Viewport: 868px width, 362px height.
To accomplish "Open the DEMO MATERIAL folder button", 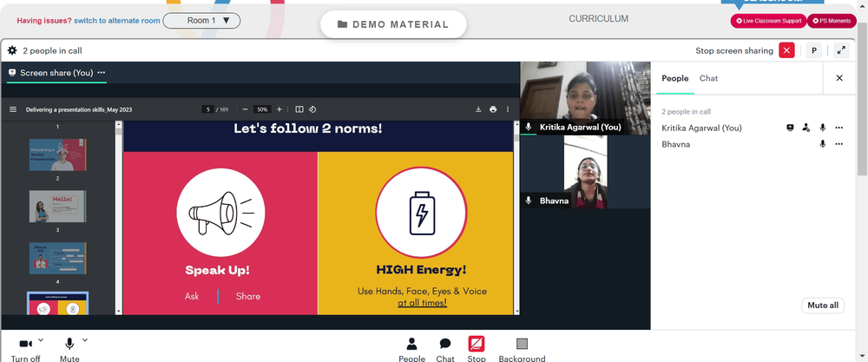I will 393,24.
